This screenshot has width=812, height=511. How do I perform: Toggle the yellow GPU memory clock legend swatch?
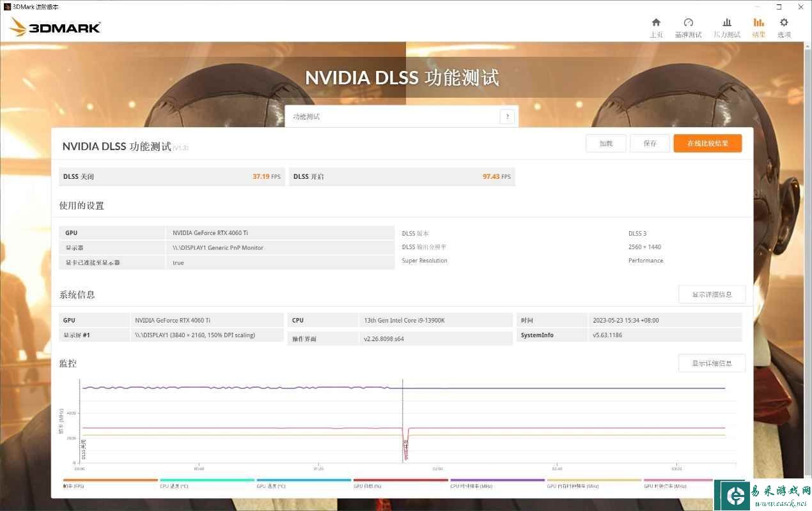pos(594,480)
